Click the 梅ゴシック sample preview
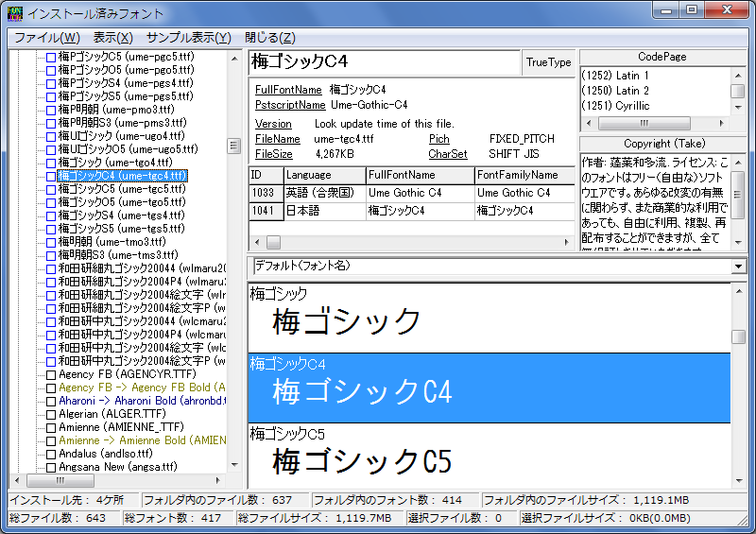Viewport: 756px width, 534px height. [490, 318]
